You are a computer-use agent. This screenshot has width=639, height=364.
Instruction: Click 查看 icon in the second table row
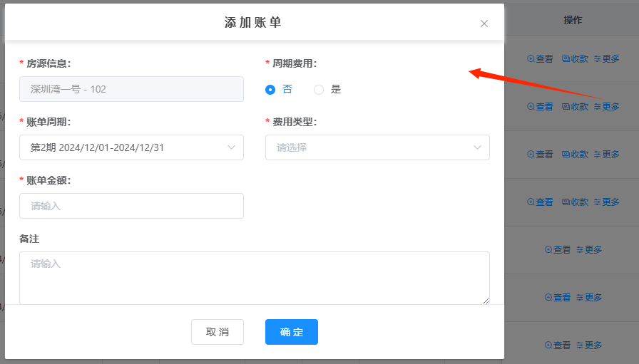click(x=540, y=107)
